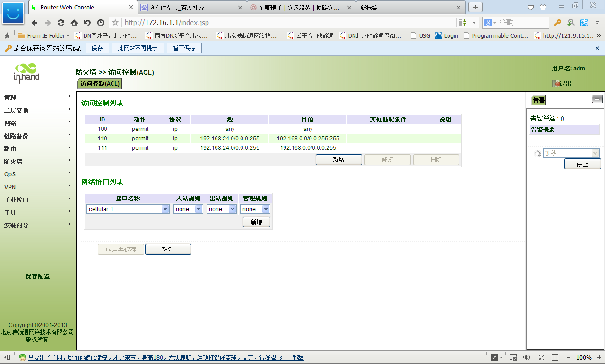Mute sound via the speaker icon in status bar
Screen dimensions: 605x364
pyautogui.click(x=527, y=357)
